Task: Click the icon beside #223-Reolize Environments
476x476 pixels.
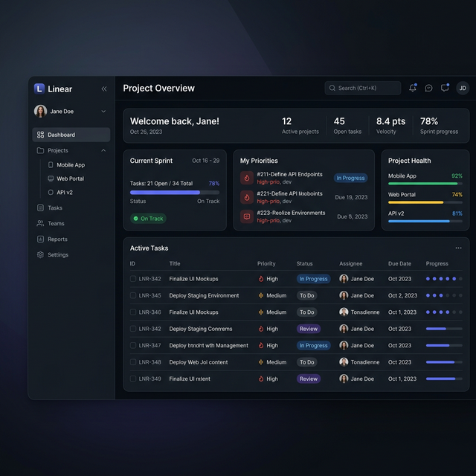Action: pos(247,216)
